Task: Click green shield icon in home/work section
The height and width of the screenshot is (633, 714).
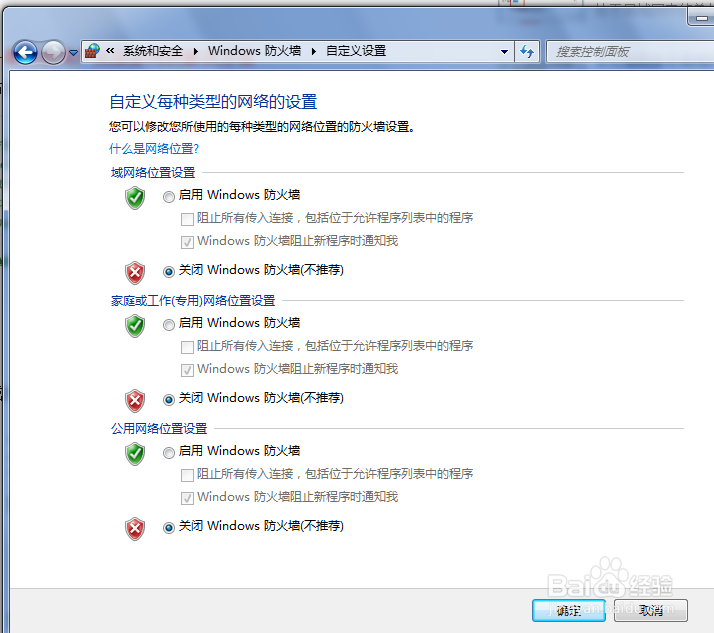Action: tap(135, 326)
